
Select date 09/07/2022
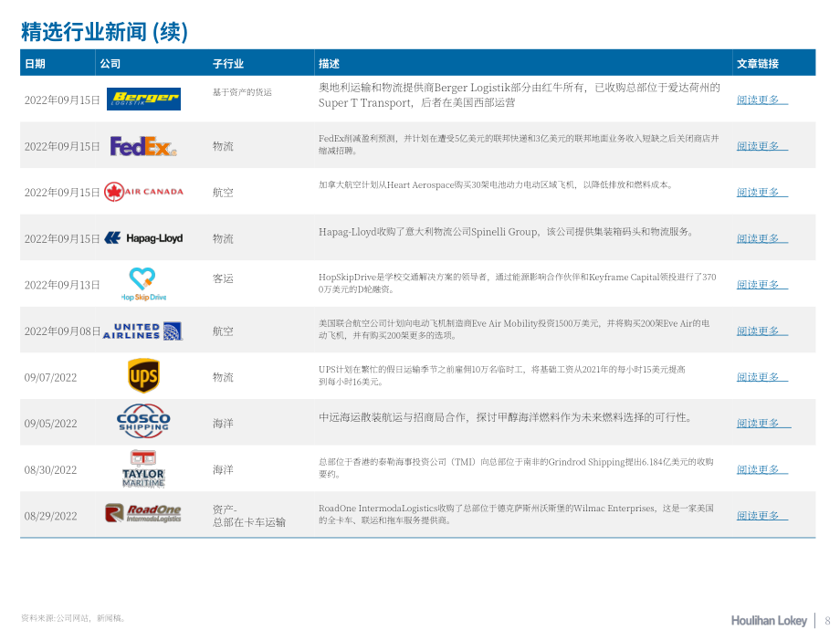click(50, 378)
